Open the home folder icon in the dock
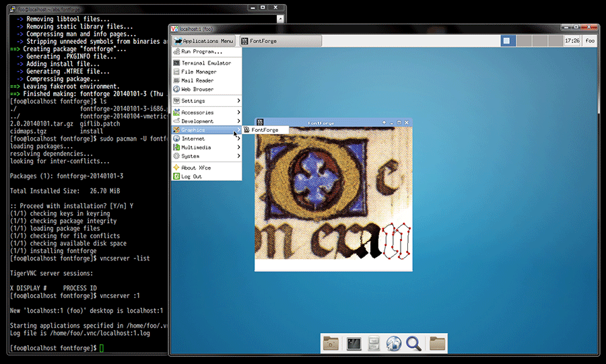The width and height of the screenshot is (606, 364). pyautogui.click(x=331, y=344)
